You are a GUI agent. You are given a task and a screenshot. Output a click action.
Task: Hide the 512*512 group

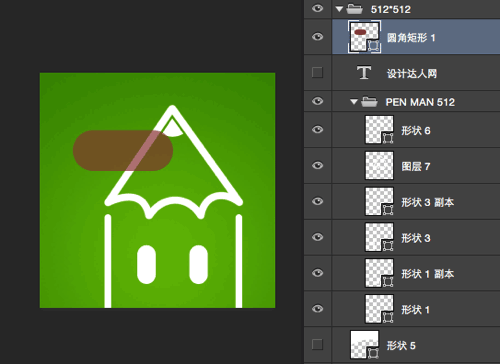317,8
